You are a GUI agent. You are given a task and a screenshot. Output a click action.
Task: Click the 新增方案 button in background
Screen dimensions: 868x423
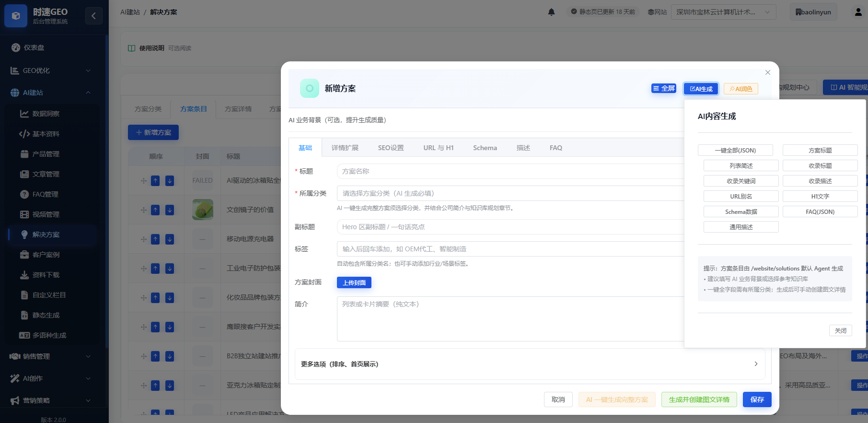(153, 132)
